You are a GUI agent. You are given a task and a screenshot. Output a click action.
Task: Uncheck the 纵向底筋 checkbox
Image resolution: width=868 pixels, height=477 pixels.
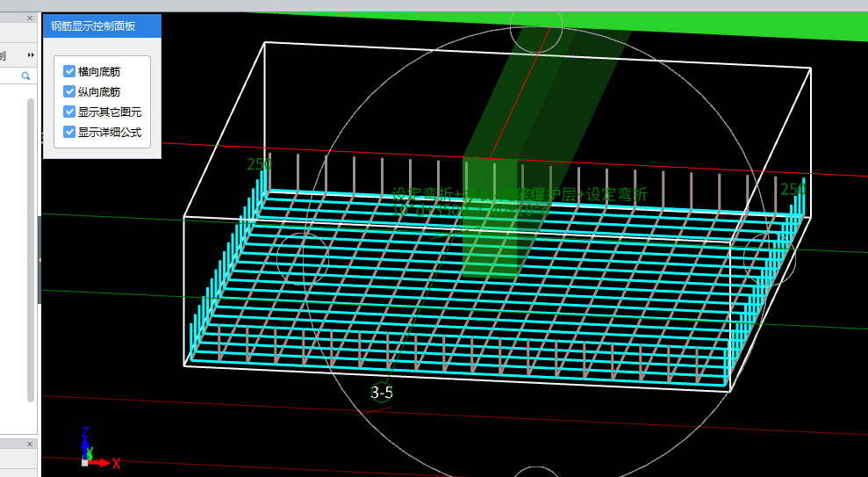(x=69, y=91)
